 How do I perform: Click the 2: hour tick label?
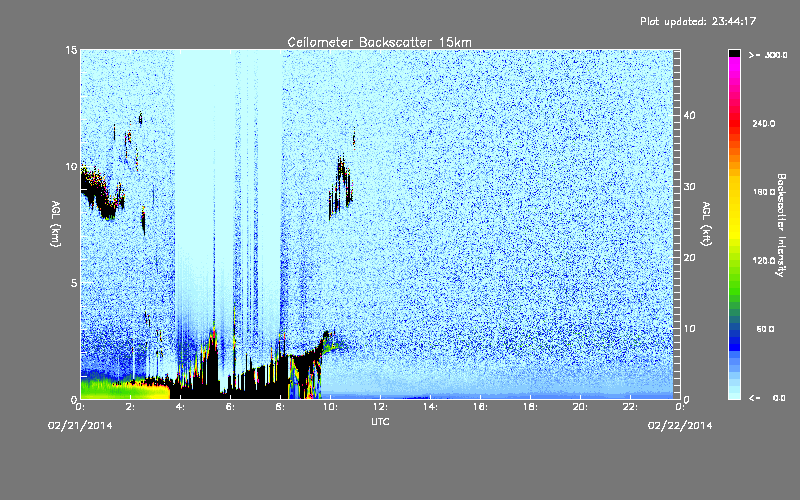coord(131,407)
